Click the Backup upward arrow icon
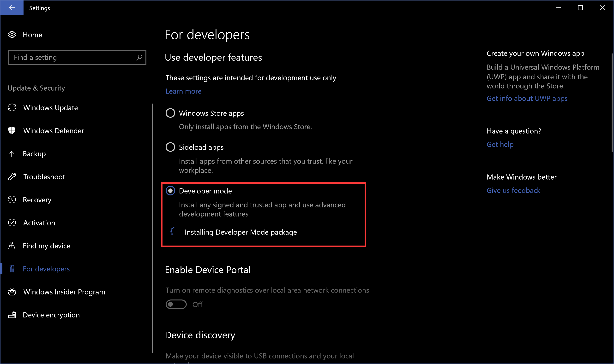The height and width of the screenshot is (364, 614). (x=12, y=153)
